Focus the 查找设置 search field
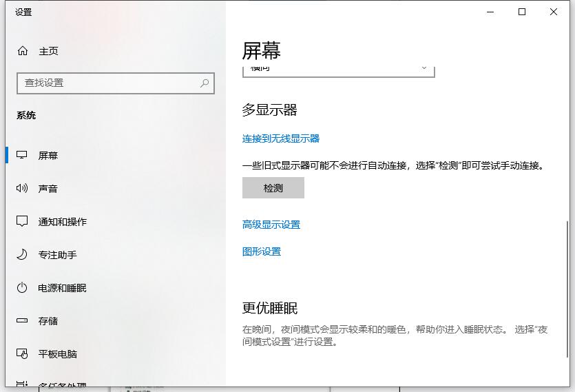 click(116, 83)
